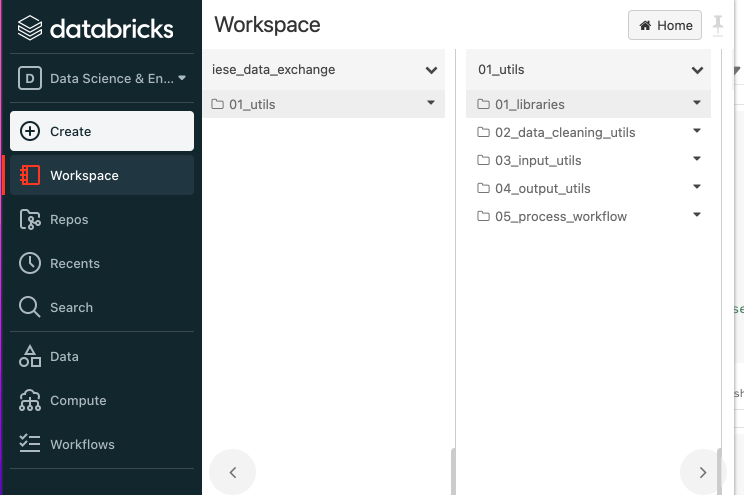Open the Search magnifier icon
This screenshot has height=495, width=744.
tap(30, 307)
